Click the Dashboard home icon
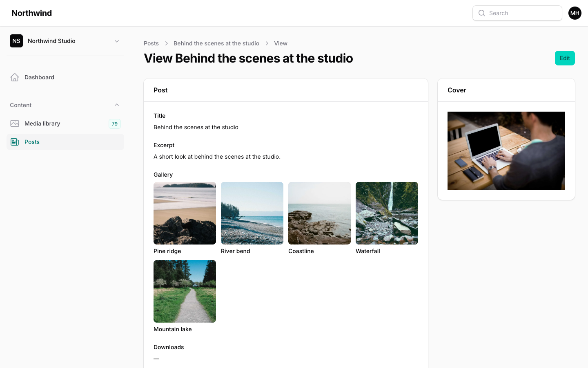The image size is (588, 368). [x=15, y=77]
